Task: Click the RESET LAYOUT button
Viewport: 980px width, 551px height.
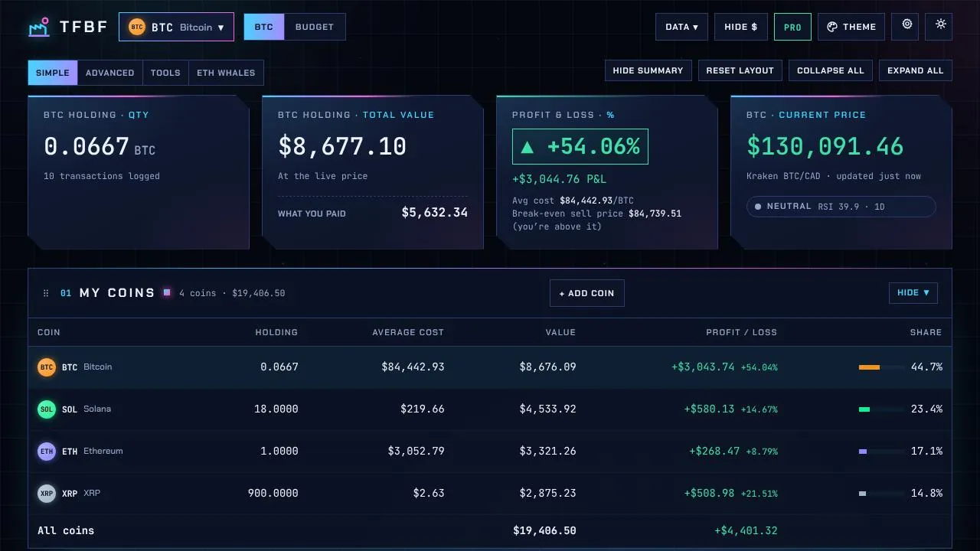Action: (740, 70)
